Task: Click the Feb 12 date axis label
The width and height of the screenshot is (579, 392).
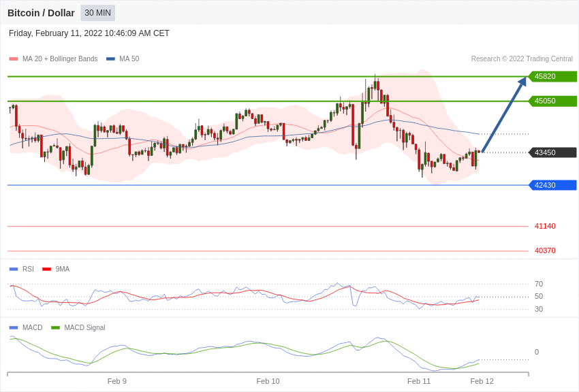Action: tap(482, 381)
